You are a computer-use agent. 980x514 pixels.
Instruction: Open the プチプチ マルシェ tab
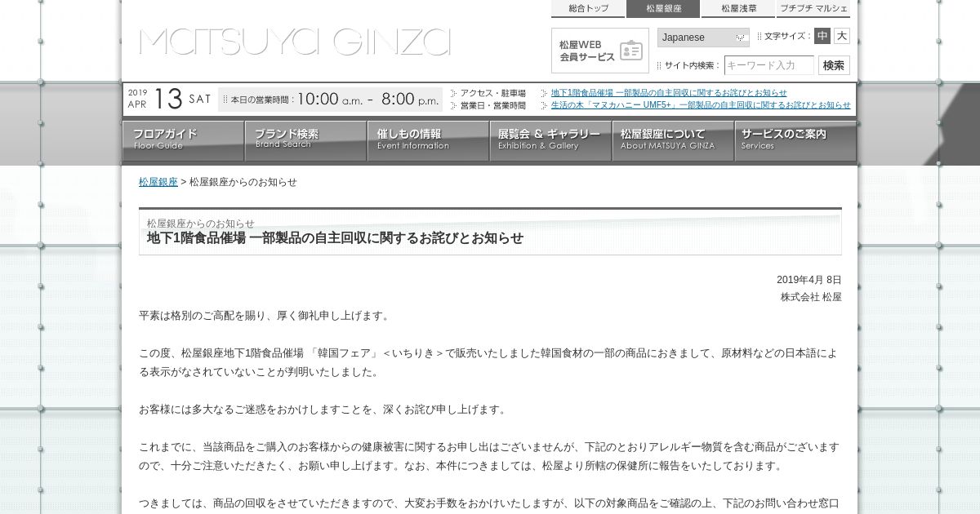click(813, 9)
